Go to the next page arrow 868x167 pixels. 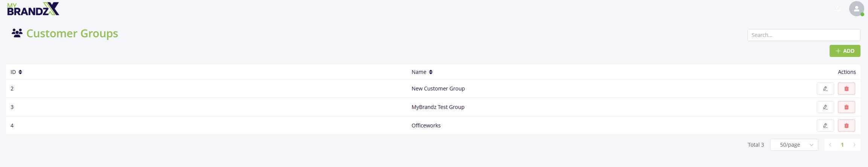(x=854, y=145)
